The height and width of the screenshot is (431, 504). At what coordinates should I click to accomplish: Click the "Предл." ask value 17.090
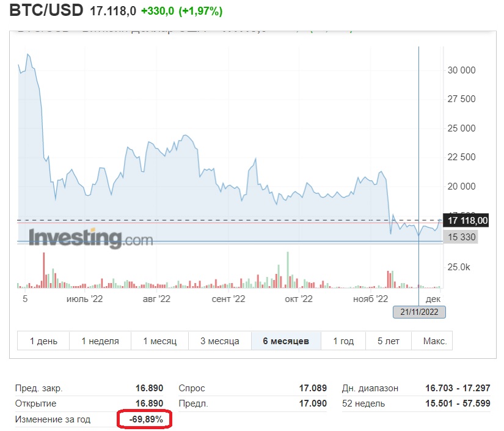(313, 403)
